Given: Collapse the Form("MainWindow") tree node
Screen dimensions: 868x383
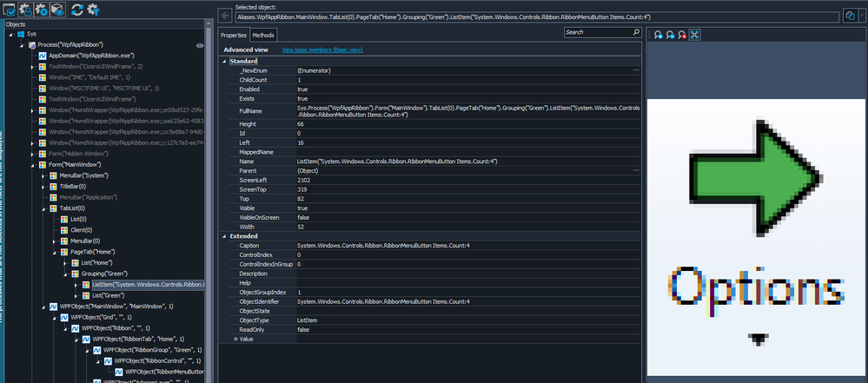Looking at the screenshot, I should (33, 165).
